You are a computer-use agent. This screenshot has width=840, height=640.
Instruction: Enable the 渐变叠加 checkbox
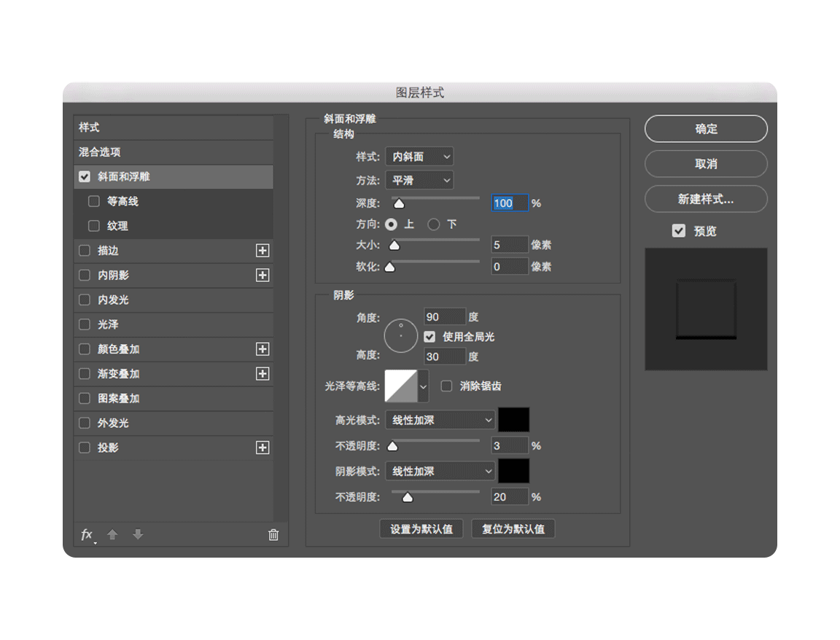coord(85,374)
